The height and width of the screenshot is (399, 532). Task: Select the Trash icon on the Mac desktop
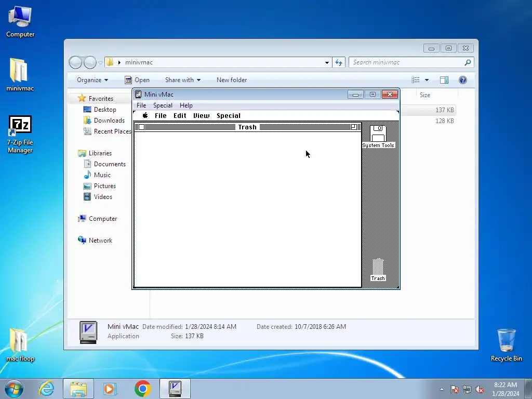click(x=378, y=270)
